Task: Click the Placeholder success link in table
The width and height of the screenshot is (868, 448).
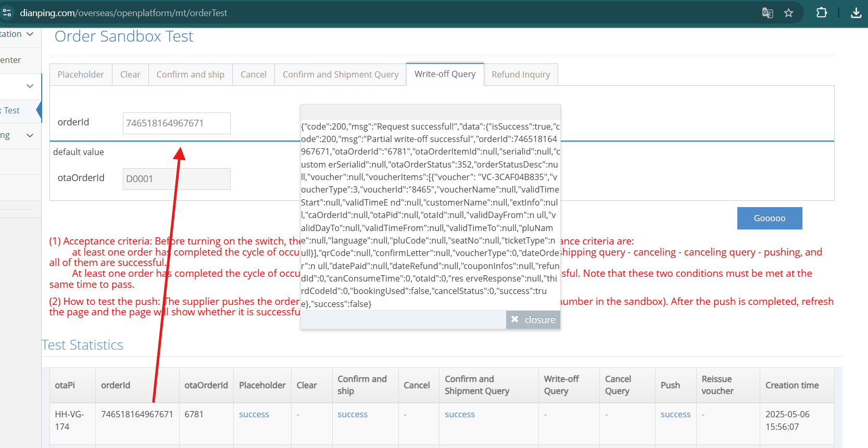Action: [x=254, y=415]
